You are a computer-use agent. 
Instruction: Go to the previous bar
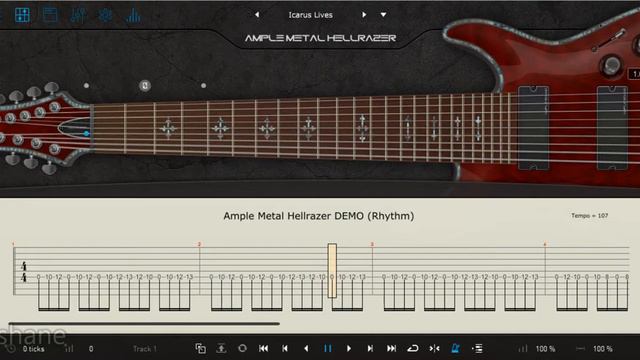coord(285,349)
